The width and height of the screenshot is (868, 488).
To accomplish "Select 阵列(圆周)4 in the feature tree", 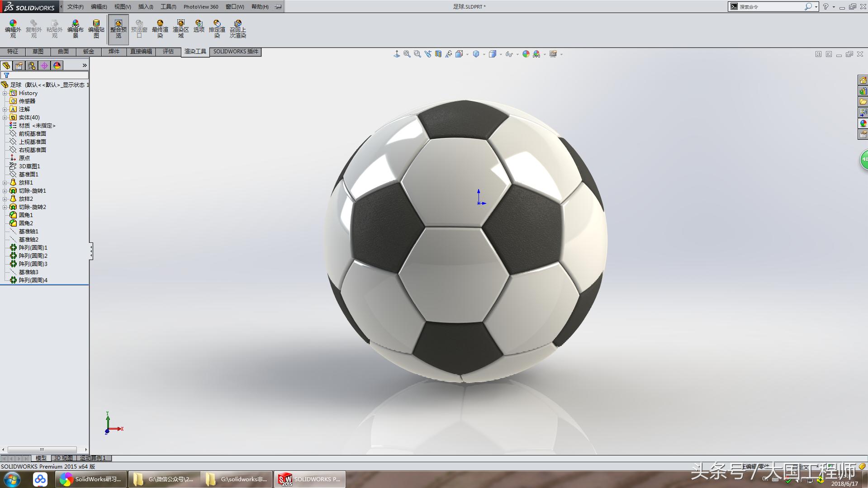I will (33, 280).
